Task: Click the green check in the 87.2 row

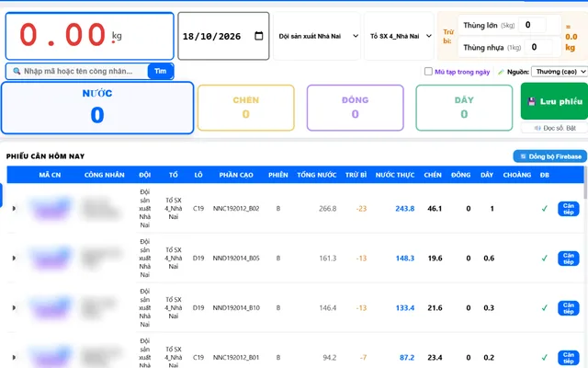Action: click(x=545, y=358)
